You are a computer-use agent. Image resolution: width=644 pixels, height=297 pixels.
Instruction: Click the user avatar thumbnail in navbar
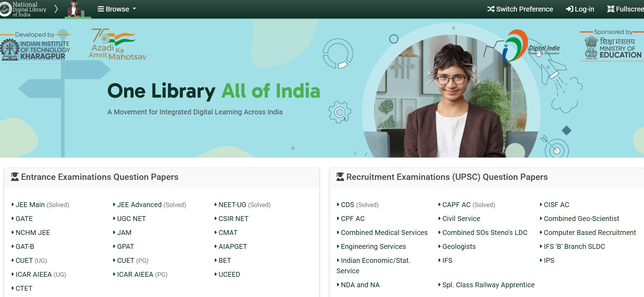click(x=74, y=9)
